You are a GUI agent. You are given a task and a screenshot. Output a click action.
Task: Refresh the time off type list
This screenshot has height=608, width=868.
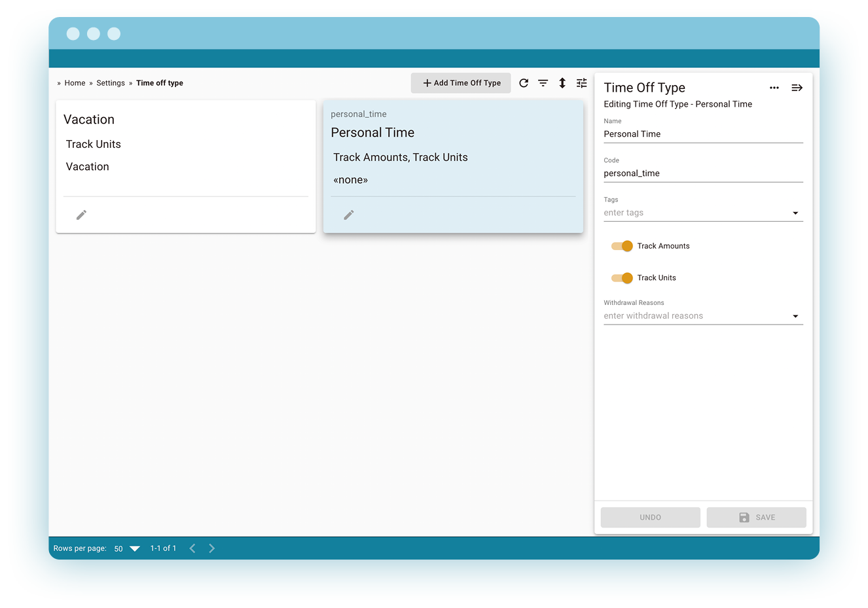(x=523, y=83)
